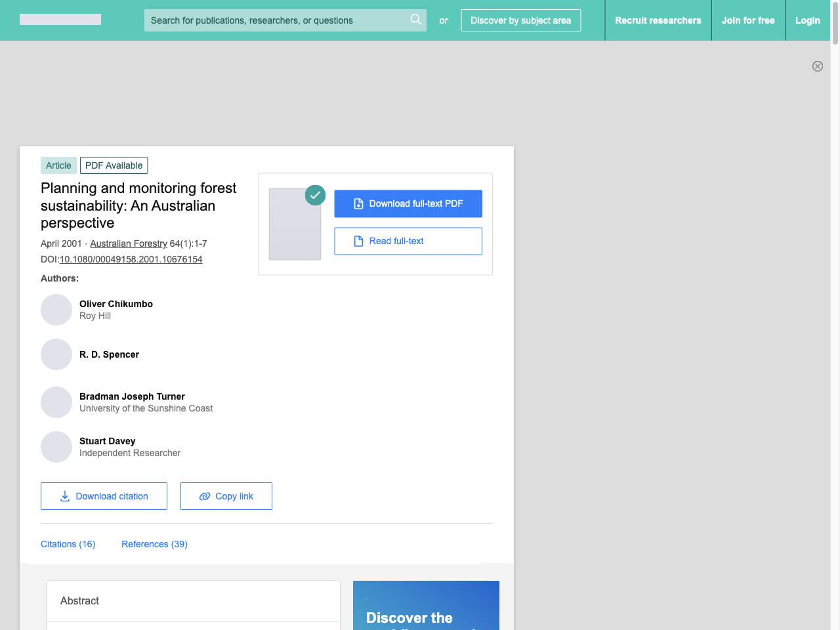Open Bradman Joseph Turner author name link
Image resolution: width=840 pixels, height=630 pixels.
point(132,396)
